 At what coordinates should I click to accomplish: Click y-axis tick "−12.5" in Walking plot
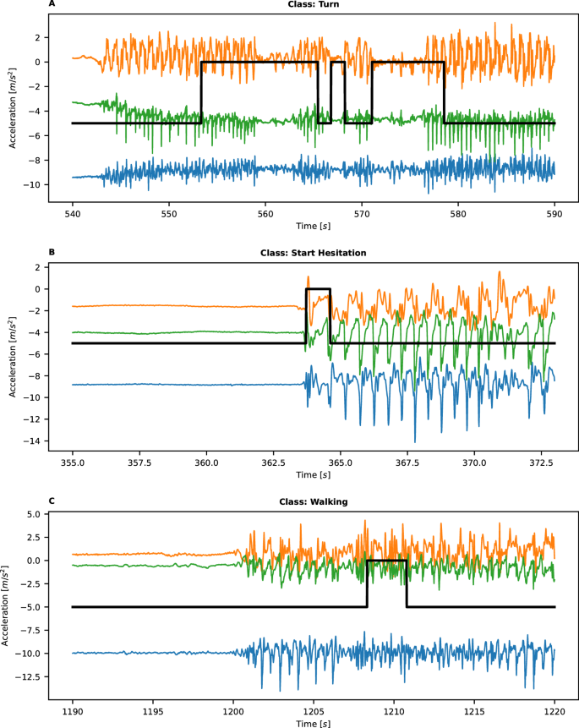[x=29, y=677]
